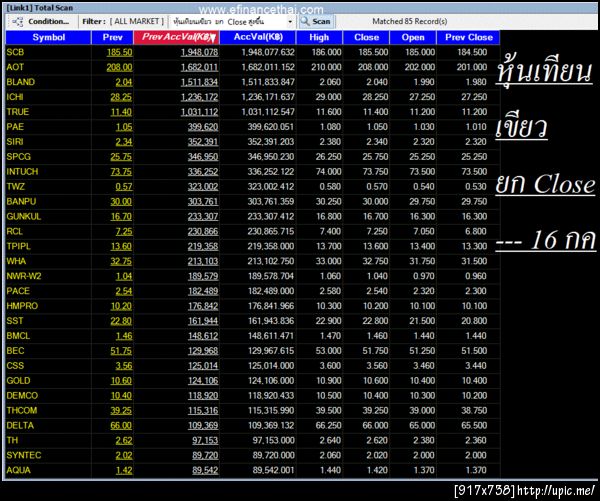Click the Matched 85 Record(s) status text

pos(409,21)
